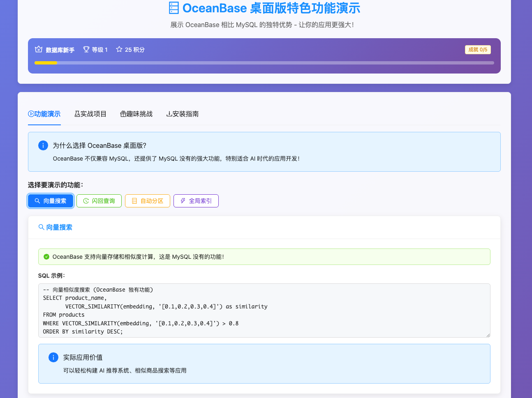The image size is (532, 398).
Task: Click the info icon beside 实际应用价值
Action: tap(53, 357)
